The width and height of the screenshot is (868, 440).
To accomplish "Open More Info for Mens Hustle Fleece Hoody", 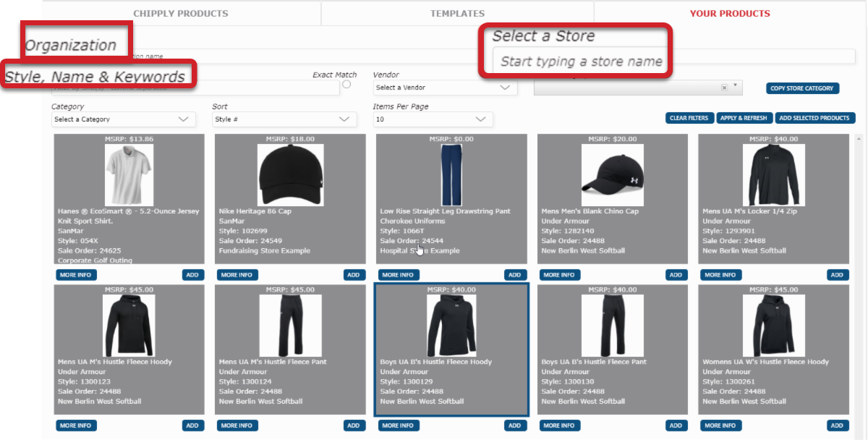I will pos(76,426).
